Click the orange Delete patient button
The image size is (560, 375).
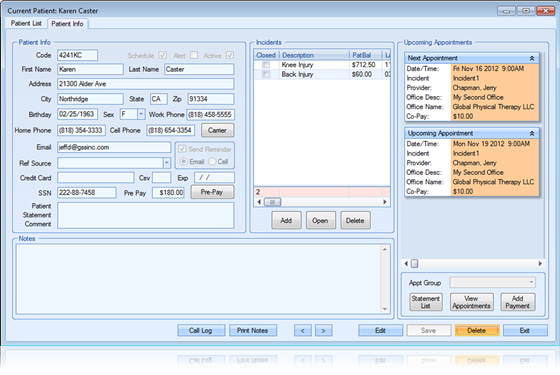[x=477, y=330]
